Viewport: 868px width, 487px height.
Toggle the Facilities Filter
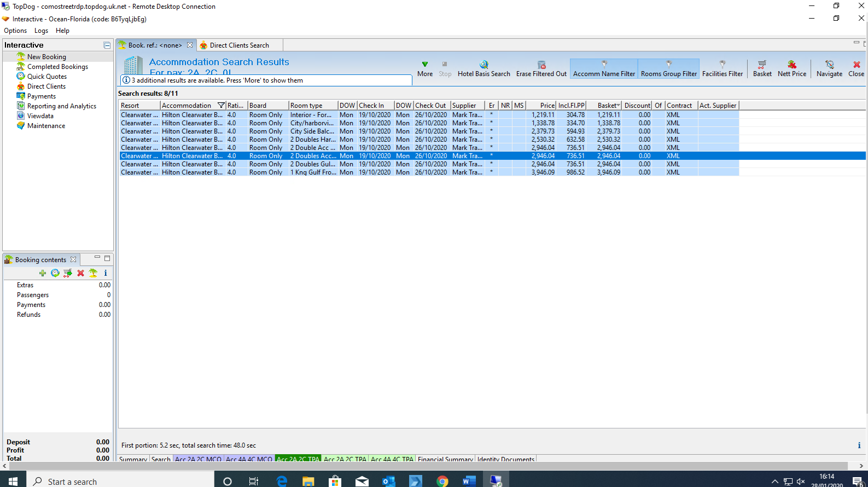[723, 69]
